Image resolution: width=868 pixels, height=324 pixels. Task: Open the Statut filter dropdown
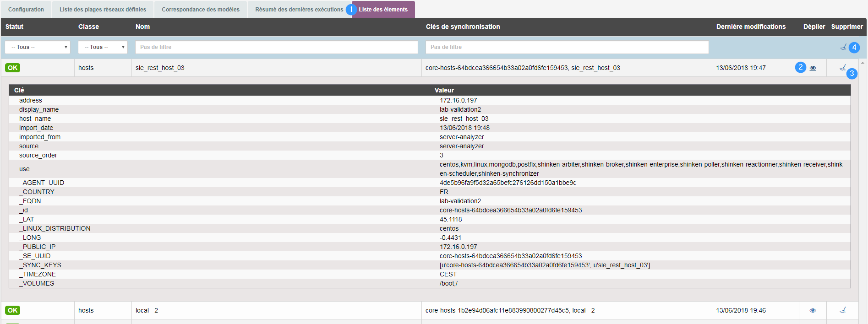coord(38,47)
